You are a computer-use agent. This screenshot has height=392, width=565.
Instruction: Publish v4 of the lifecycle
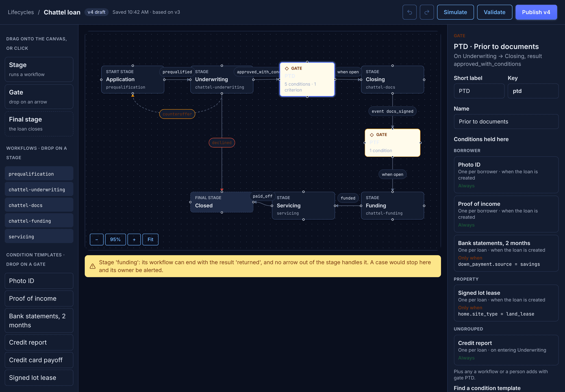point(536,12)
